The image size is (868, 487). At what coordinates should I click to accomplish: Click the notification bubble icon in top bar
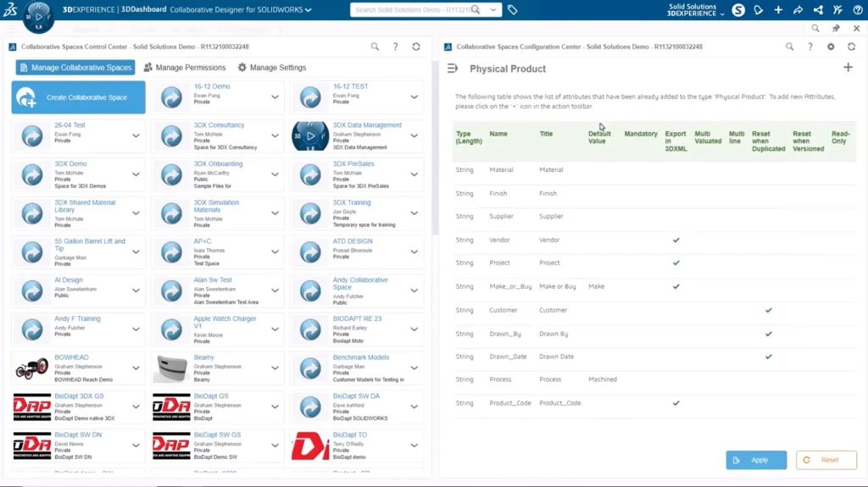759,10
